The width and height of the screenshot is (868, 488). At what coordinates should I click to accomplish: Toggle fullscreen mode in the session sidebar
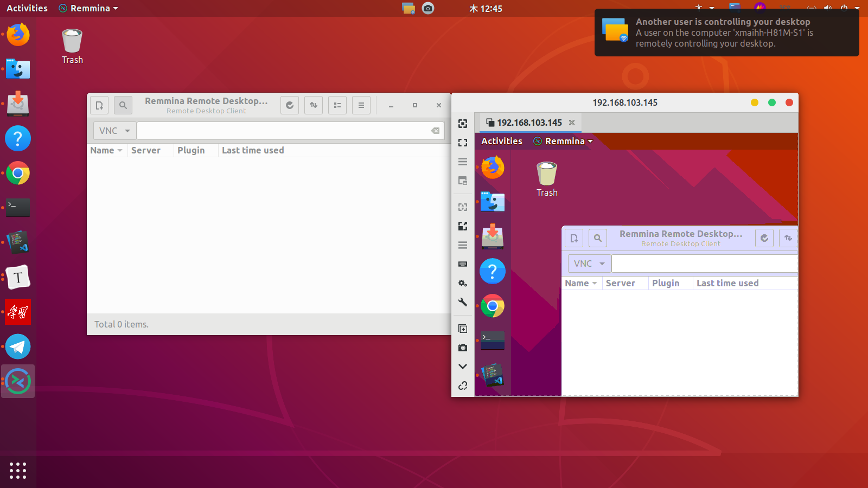463,143
